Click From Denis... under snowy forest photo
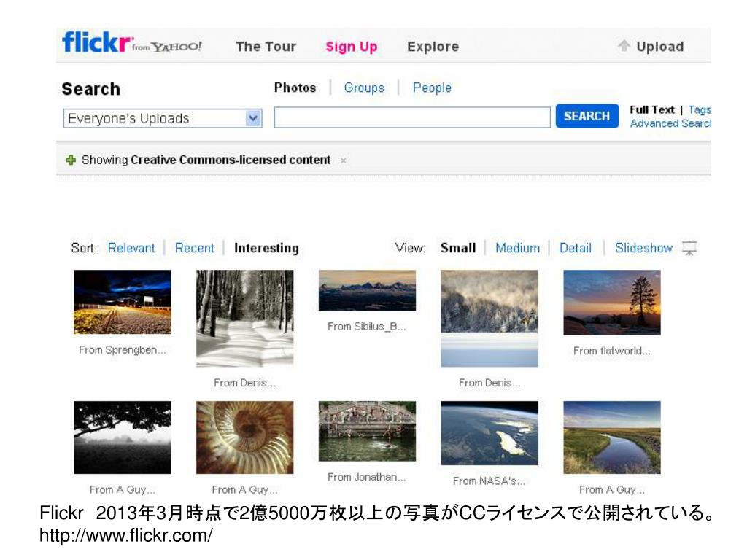The image size is (747, 560). (x=245, y=383)
